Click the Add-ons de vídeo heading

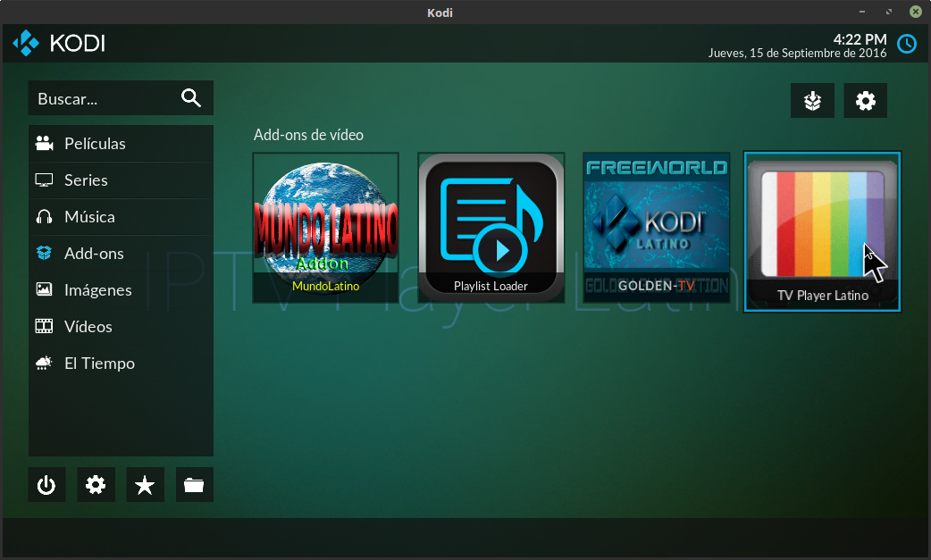[308, 135]
